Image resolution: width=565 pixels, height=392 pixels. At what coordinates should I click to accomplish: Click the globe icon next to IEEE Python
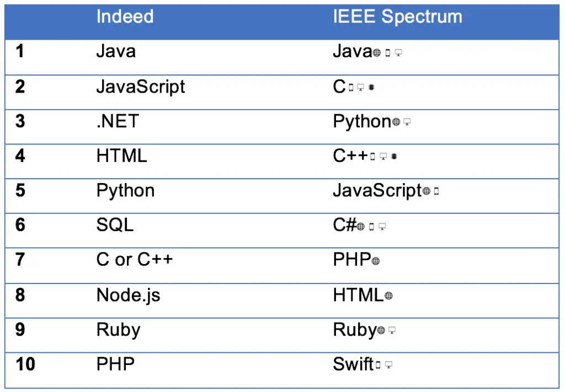tap(396, 122)
